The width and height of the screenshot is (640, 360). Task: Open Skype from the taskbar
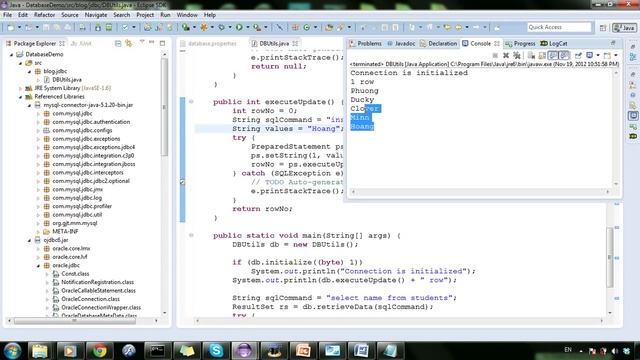tap(216, 351)
